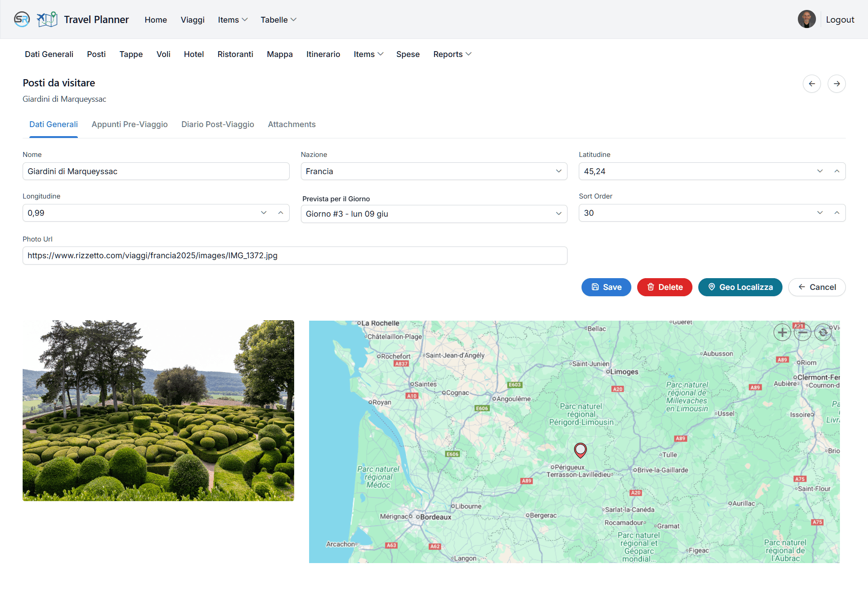This screenshot has width=868, height=597.
Task: Open the Attachments tab
Action: pos(291,124)
